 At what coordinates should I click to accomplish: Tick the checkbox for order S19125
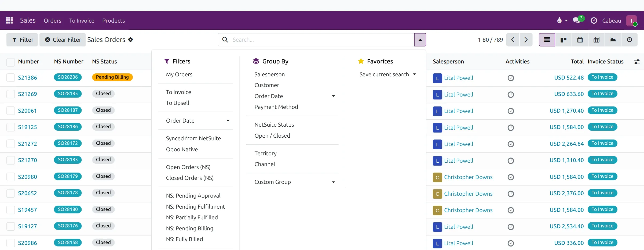(x=10, y=127)
